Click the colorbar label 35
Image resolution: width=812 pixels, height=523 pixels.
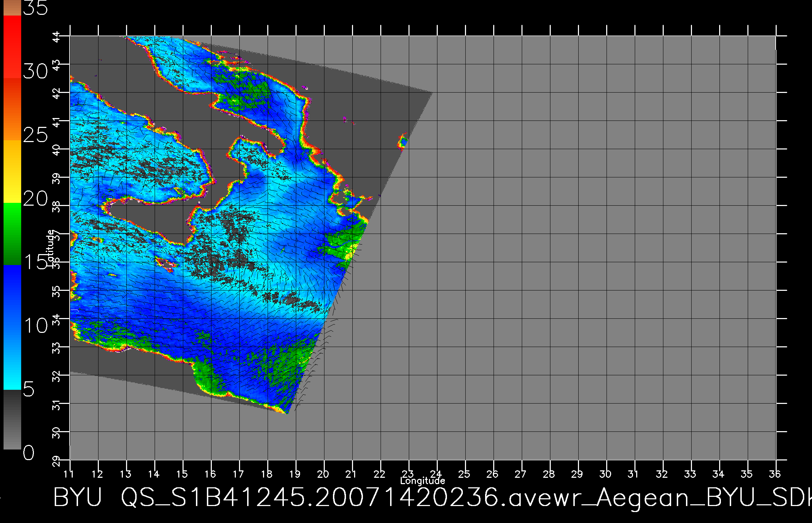pos(35,7)
